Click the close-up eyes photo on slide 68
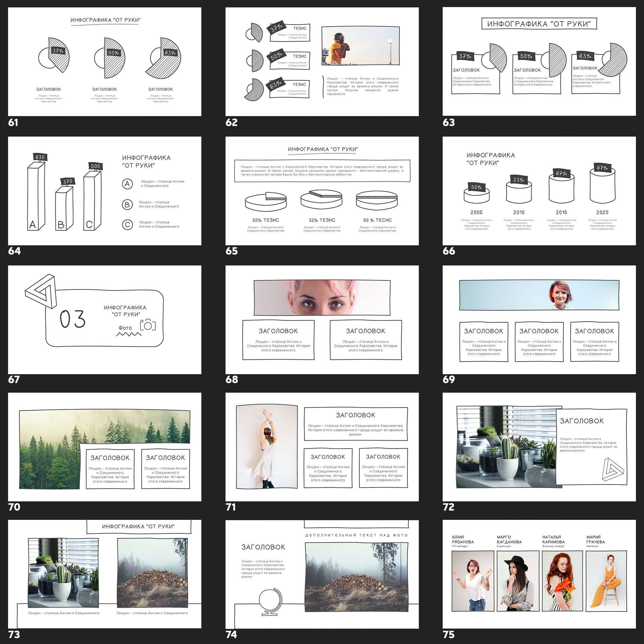The image size is (644, 644). pos(322,298)
